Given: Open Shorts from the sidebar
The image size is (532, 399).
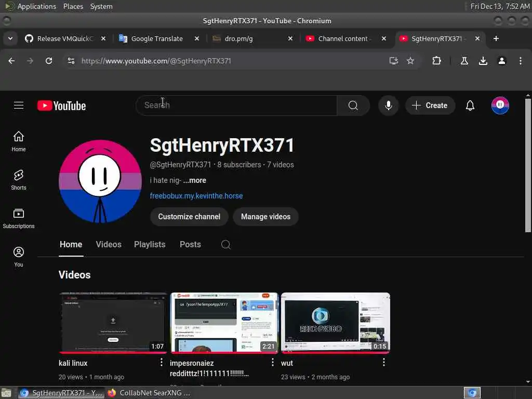Looking at the screenshot, I should [x=19, y=180].
